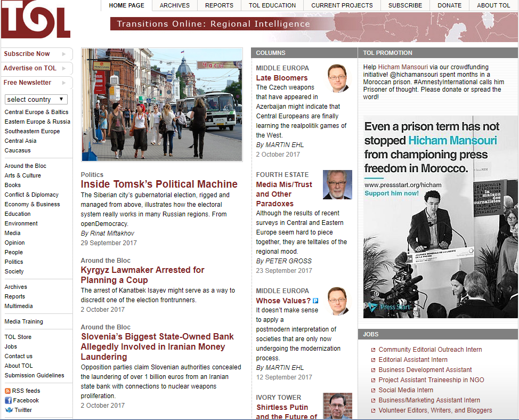519x420 pixels.
Task: Open the DONATE menu tab
Action: 450,6
